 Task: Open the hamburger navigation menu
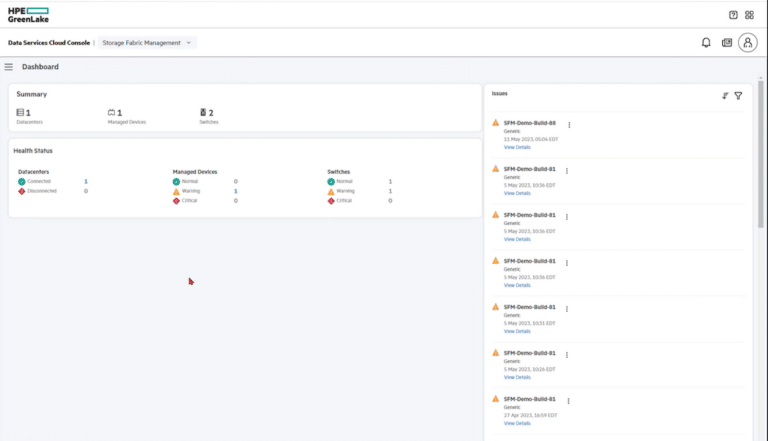pos(9,67)
